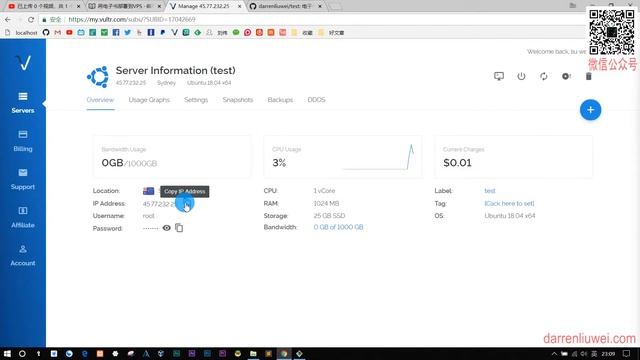Open Billing in the sidebar
Image resolution: width=640 pixels, height=360 pixels.
click(x=23, y=141)
